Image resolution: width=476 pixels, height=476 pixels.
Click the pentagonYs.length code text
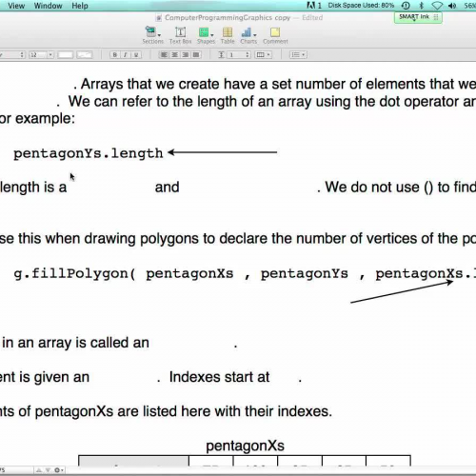(x=89, y=154)
